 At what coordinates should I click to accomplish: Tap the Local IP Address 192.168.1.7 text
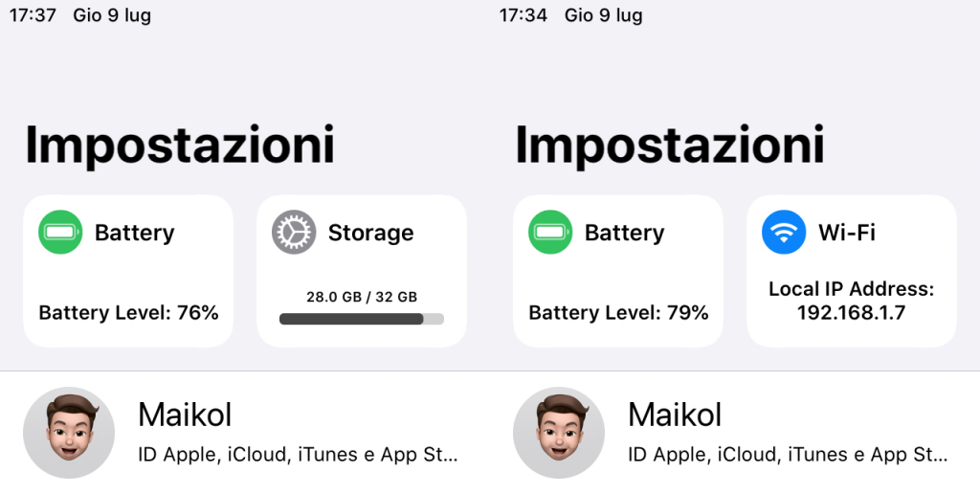pyautogui.click(x=851, y=301)
